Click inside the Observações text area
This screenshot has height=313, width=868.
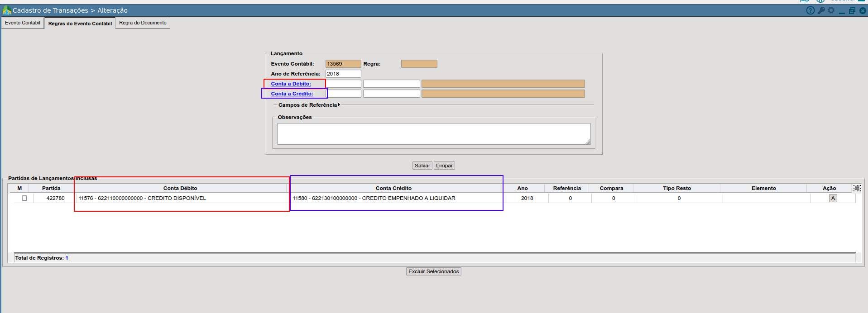[433, 134]
